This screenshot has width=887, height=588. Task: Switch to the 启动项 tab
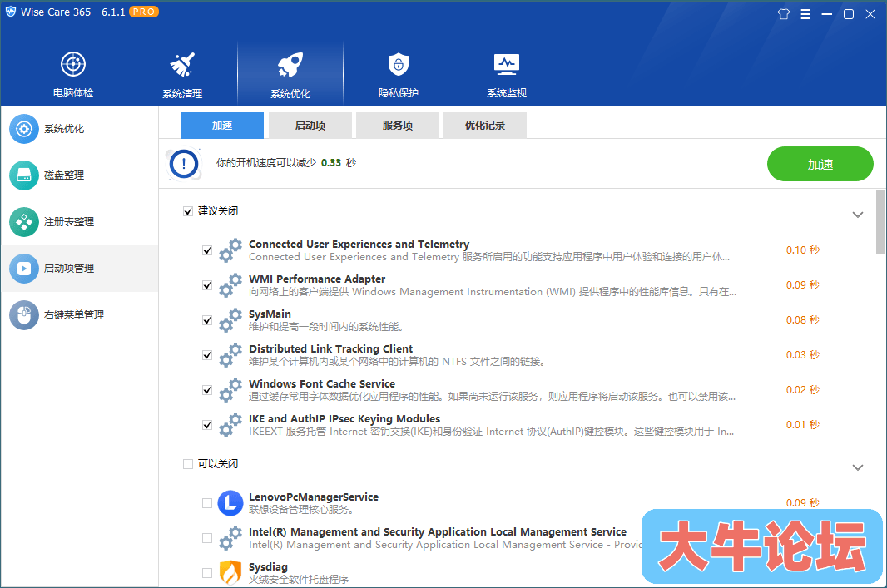[x=310, y=126]
